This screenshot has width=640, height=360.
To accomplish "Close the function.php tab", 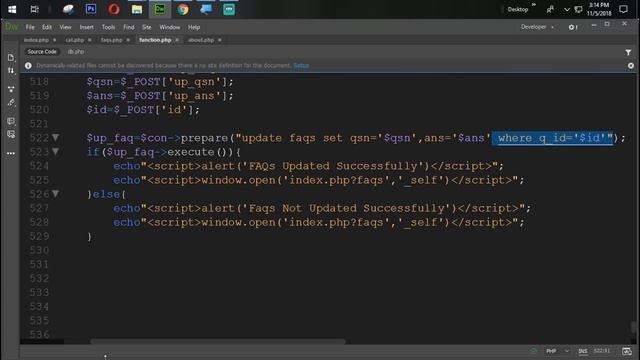I will [177, 40].
